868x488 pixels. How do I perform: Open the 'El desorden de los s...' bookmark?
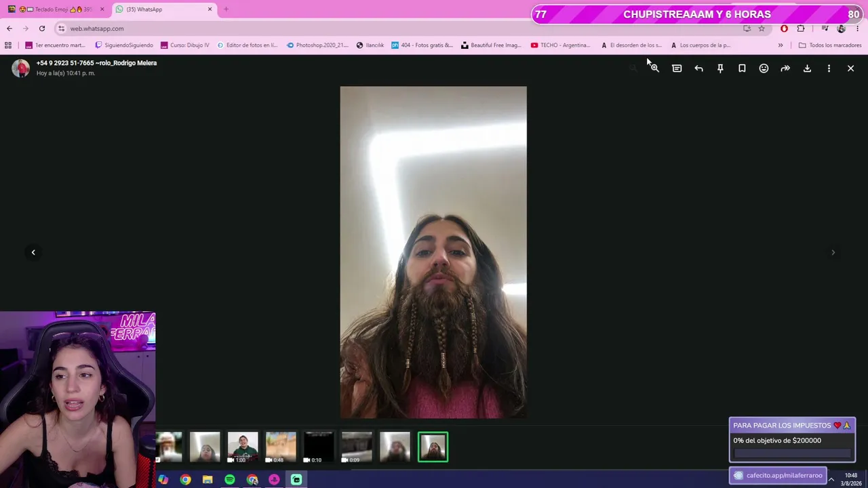point(631,45)
